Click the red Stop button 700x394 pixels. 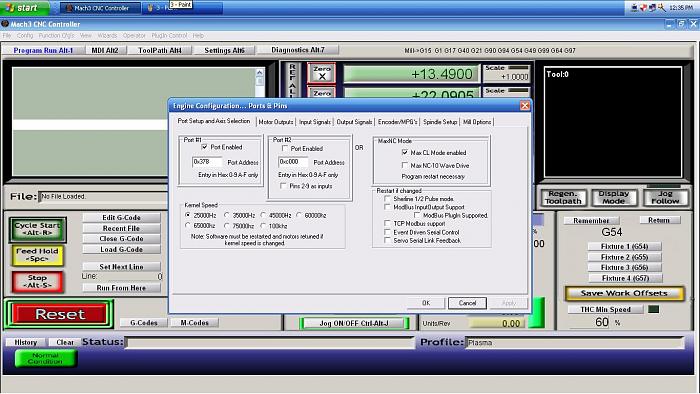click(38, 281)
